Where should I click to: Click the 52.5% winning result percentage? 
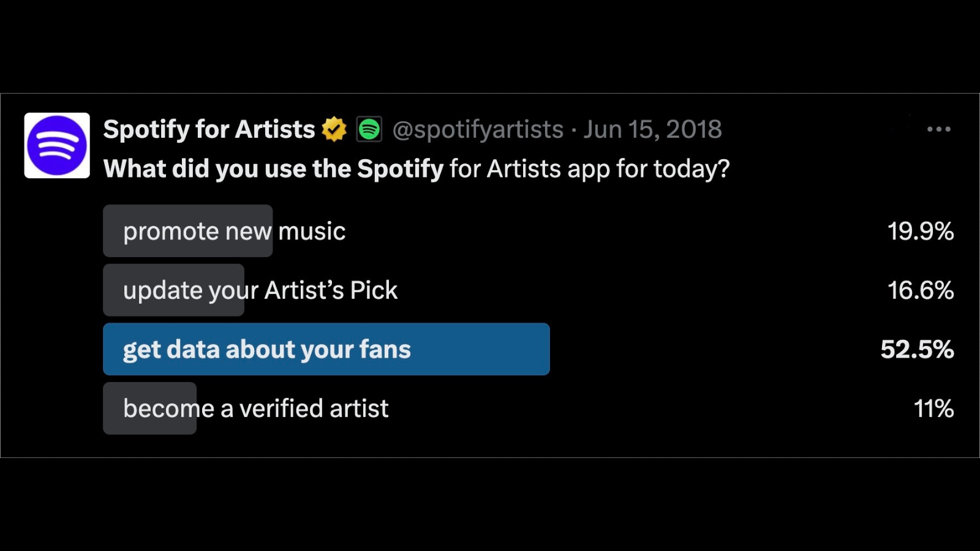click(917, 350)
